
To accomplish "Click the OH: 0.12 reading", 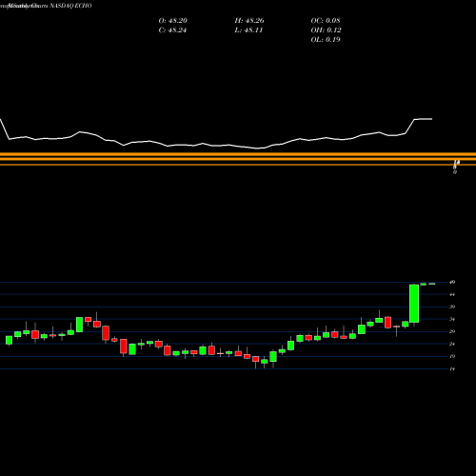I will click(326, 30).
